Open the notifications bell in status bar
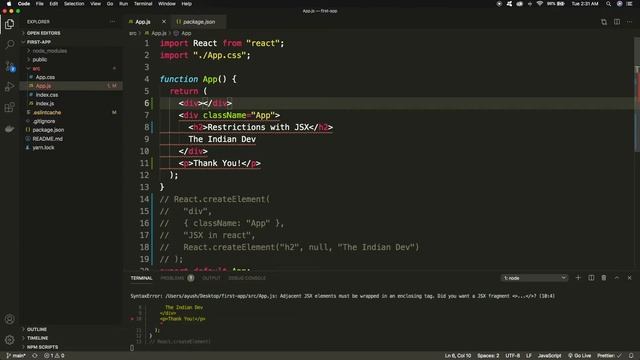The height and width of the screenshot is (360, 640). pyautogui.click(x=631, y=356)
